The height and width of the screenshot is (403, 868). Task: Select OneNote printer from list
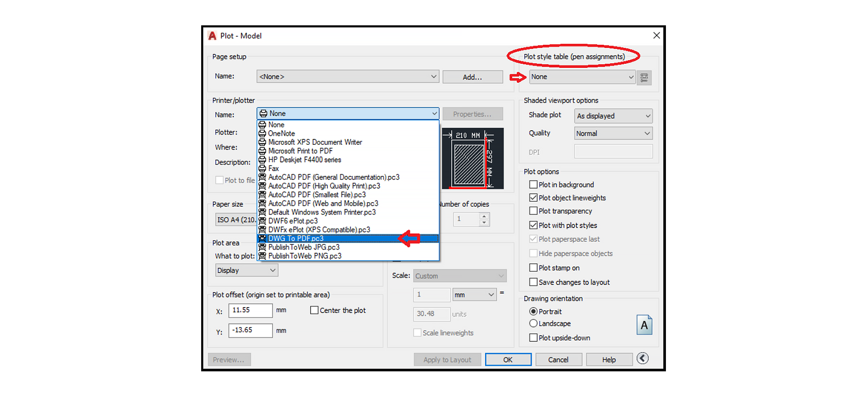coord(348,133)
